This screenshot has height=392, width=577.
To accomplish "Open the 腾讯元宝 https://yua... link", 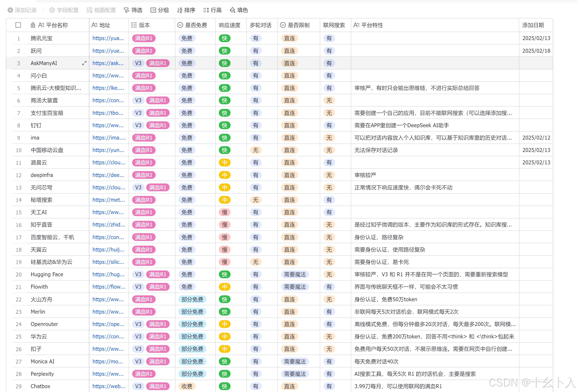I will click(108, 38).
